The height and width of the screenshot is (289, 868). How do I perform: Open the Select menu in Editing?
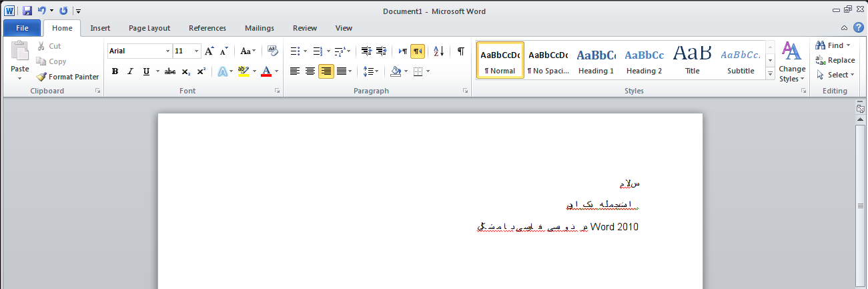pyautogui.click(x=834, y=75)
